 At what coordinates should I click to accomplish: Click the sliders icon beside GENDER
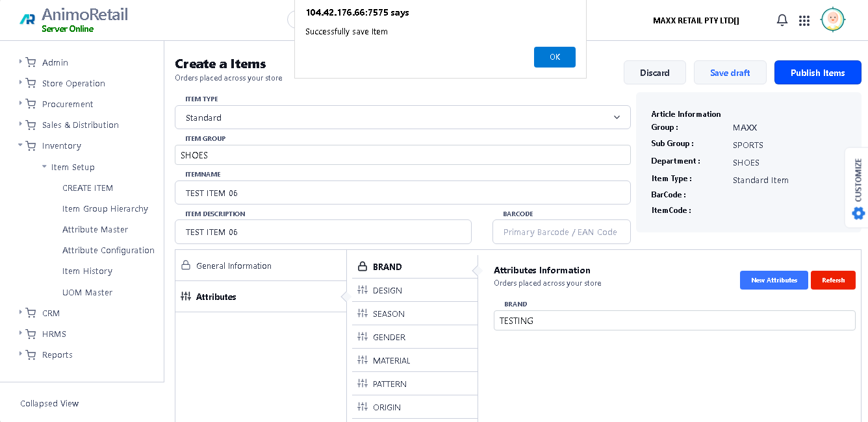click(x=363, y=337)
